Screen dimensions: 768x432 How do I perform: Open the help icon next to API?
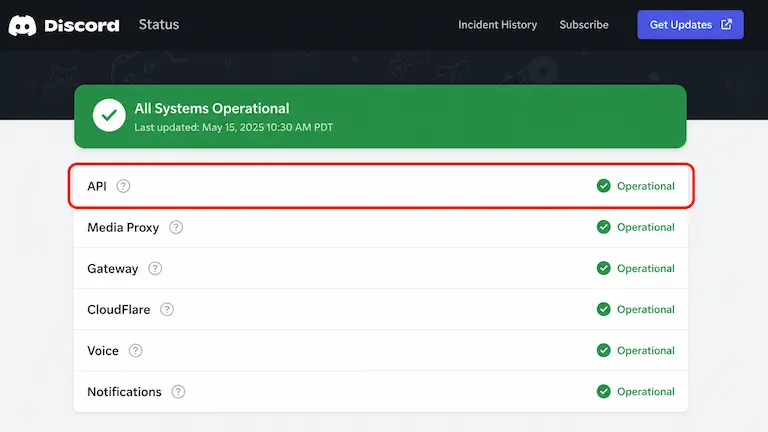(123, 186)
